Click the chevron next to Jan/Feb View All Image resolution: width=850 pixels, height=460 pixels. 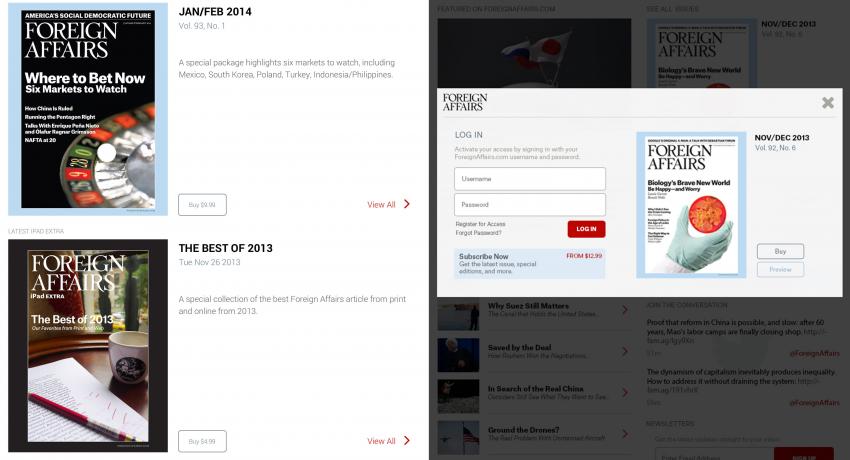407,204
